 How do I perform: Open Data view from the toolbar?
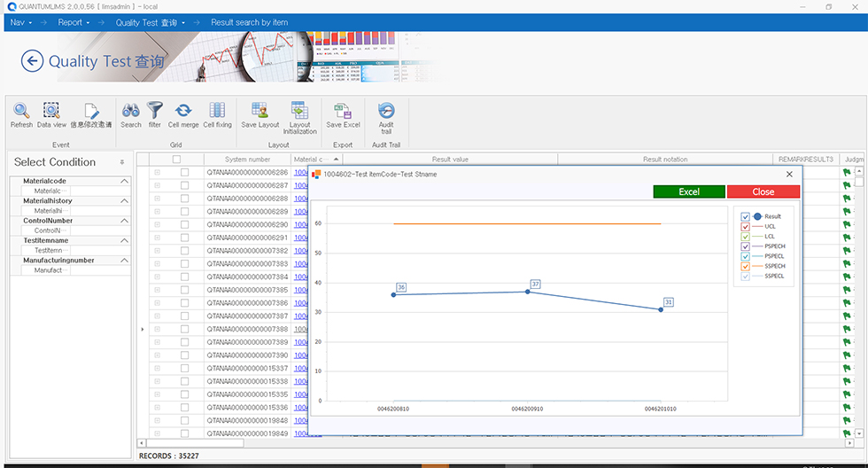tap(51, 112)
